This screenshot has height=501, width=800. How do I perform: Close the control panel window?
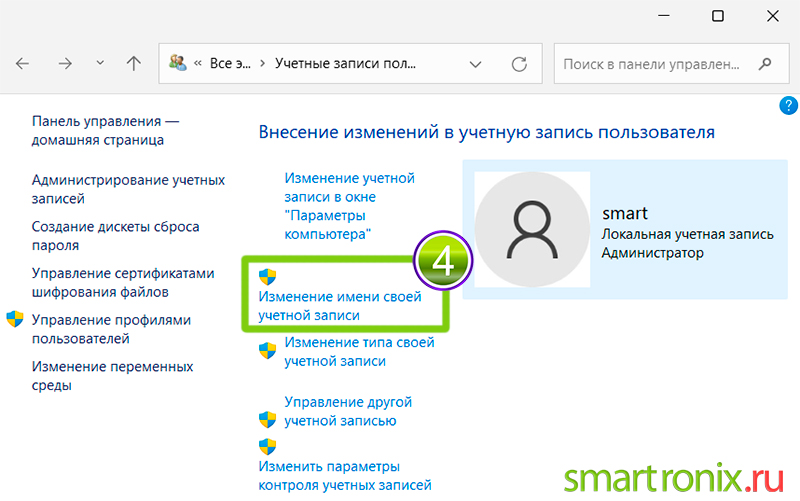click(773, 16)
